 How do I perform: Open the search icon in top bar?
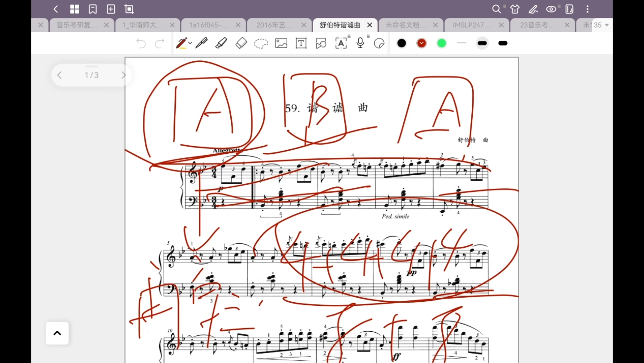click(x=496, y=9)
